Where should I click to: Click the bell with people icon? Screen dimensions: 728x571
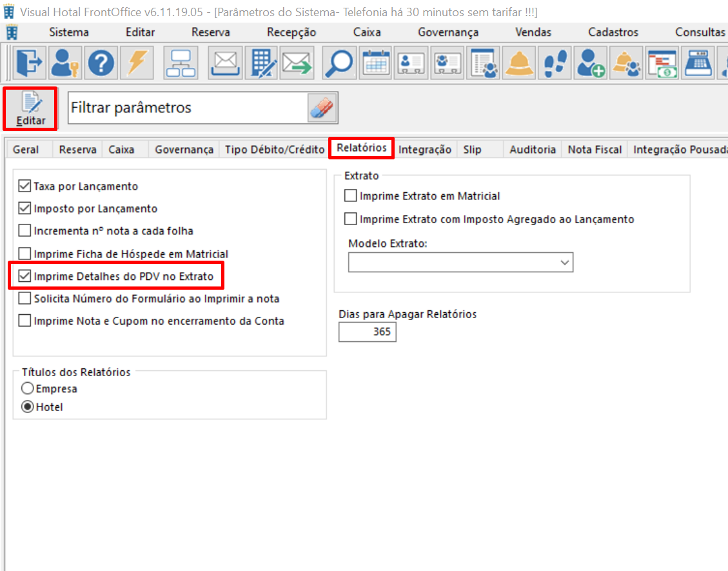626,63
